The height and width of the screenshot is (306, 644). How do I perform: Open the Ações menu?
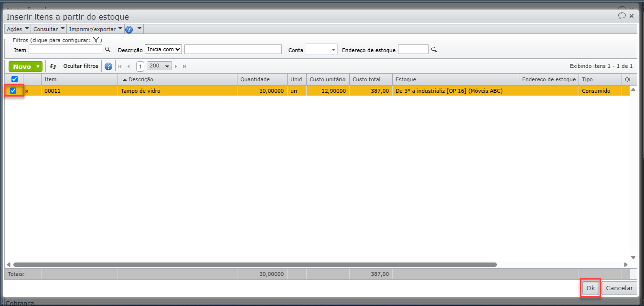(x=18, y=29)
